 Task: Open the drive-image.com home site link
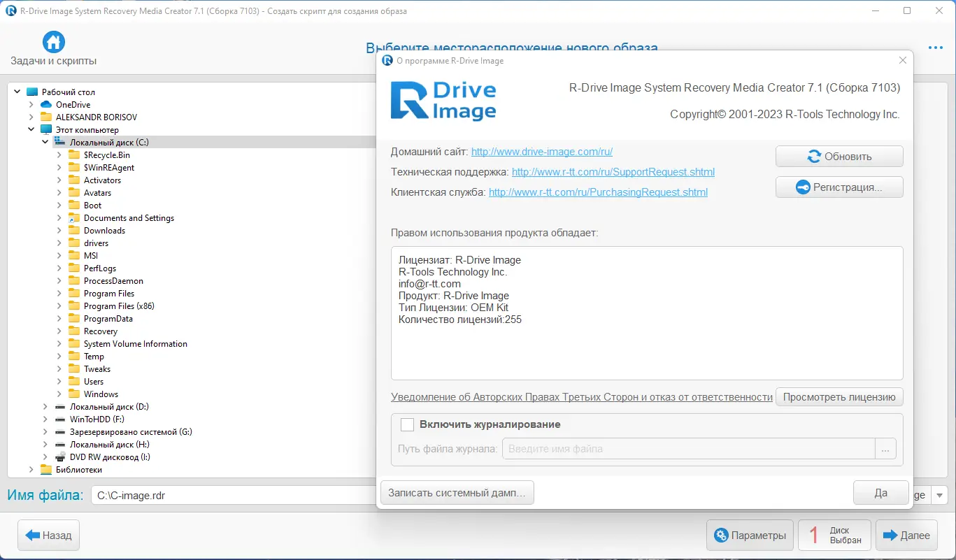pyautogui.click(x=542, y=151)
